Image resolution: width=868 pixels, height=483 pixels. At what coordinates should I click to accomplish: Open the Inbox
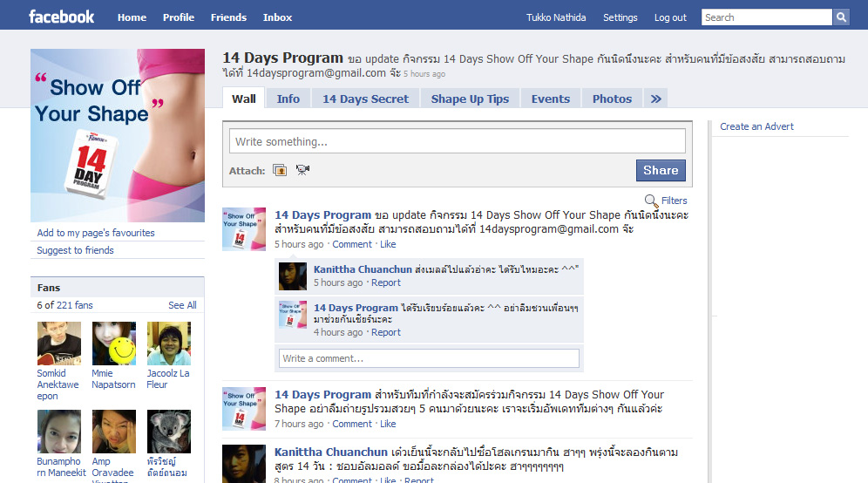[277, 17]
